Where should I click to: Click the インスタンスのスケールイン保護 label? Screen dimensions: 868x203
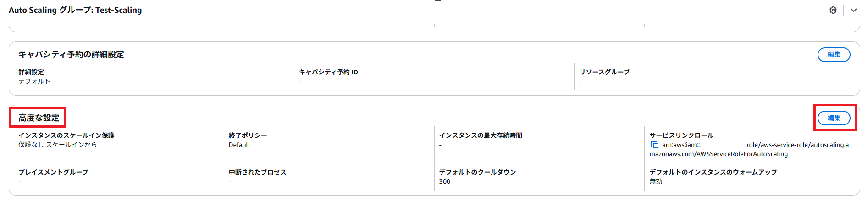point(66,135)
